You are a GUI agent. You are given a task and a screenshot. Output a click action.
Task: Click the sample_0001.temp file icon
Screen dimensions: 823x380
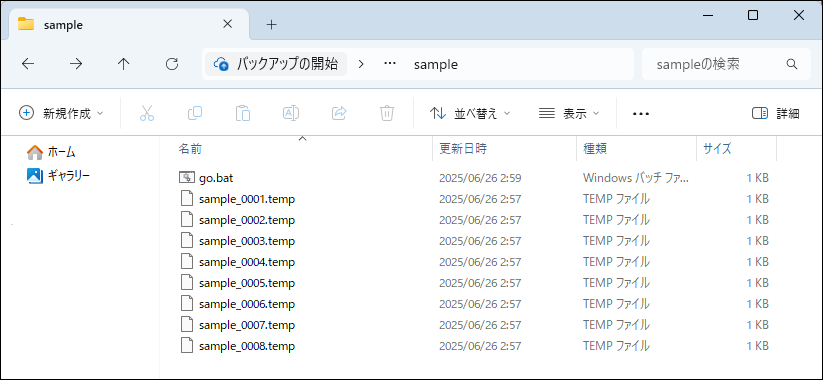187,199
